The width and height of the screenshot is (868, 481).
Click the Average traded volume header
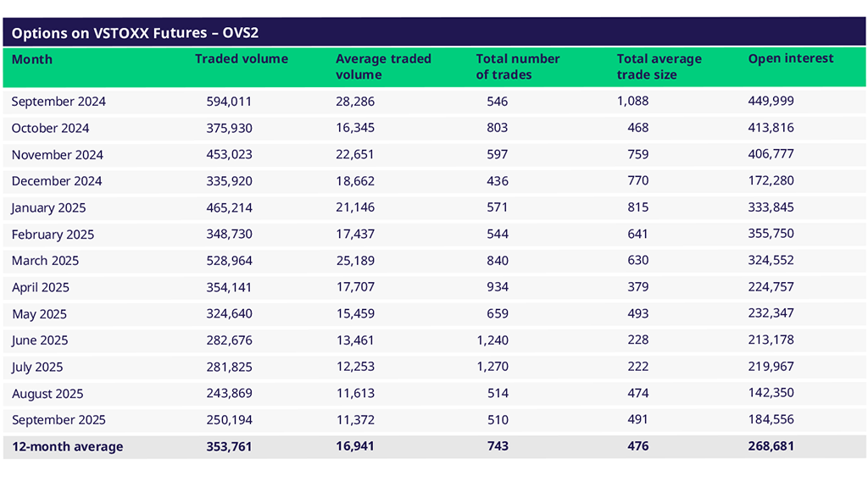coord(383,67)
